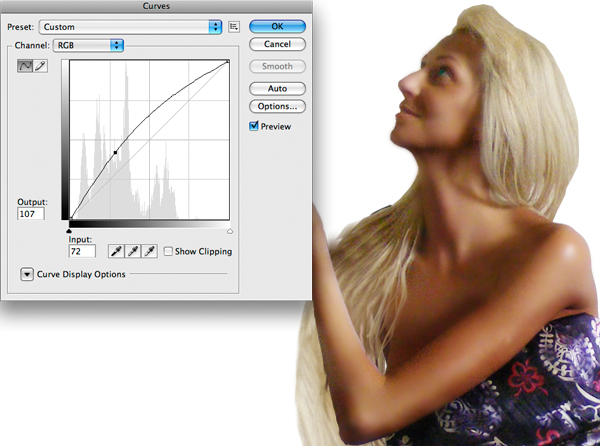This screenshot has width=600, height=446.
Task: Enable Show Clipping checkbox
Action: coord(168,251)
